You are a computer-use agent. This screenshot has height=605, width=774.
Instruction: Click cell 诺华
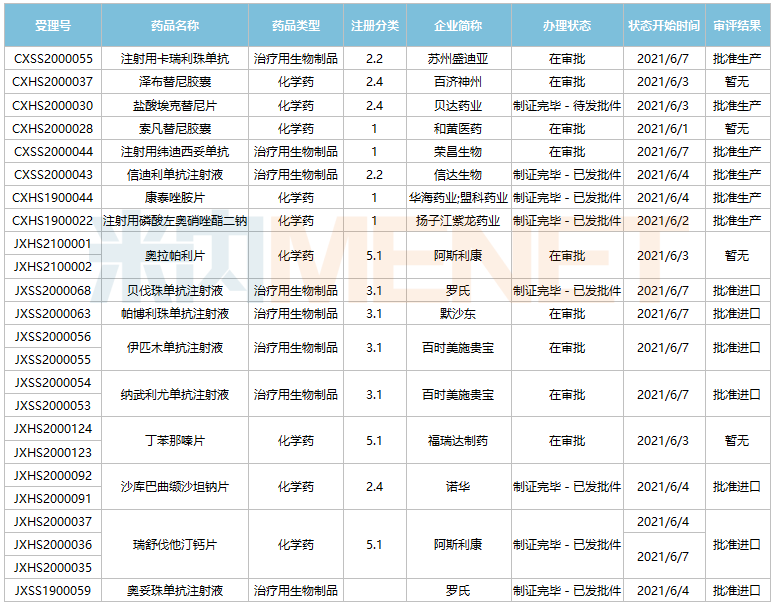(x=458, y=487)
